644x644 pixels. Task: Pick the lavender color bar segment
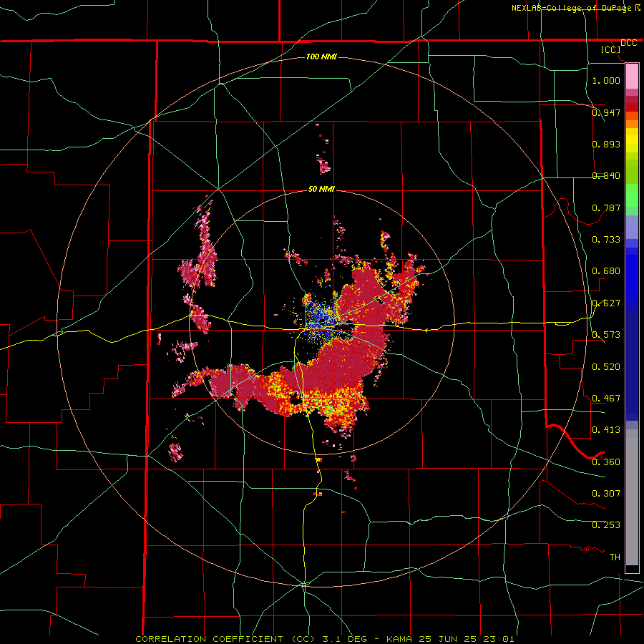pos(632,227)
